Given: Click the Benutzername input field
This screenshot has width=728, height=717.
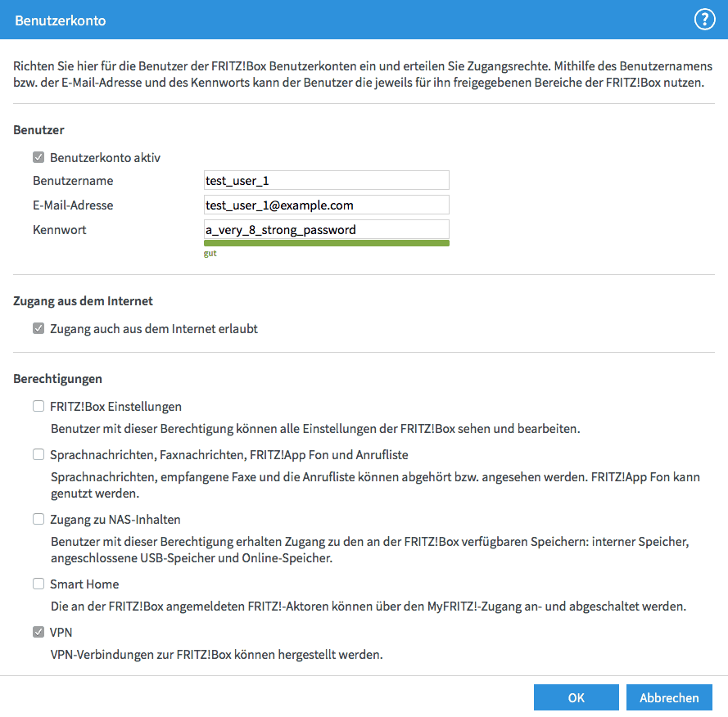Looking at the screenshot, I should 327,180.
